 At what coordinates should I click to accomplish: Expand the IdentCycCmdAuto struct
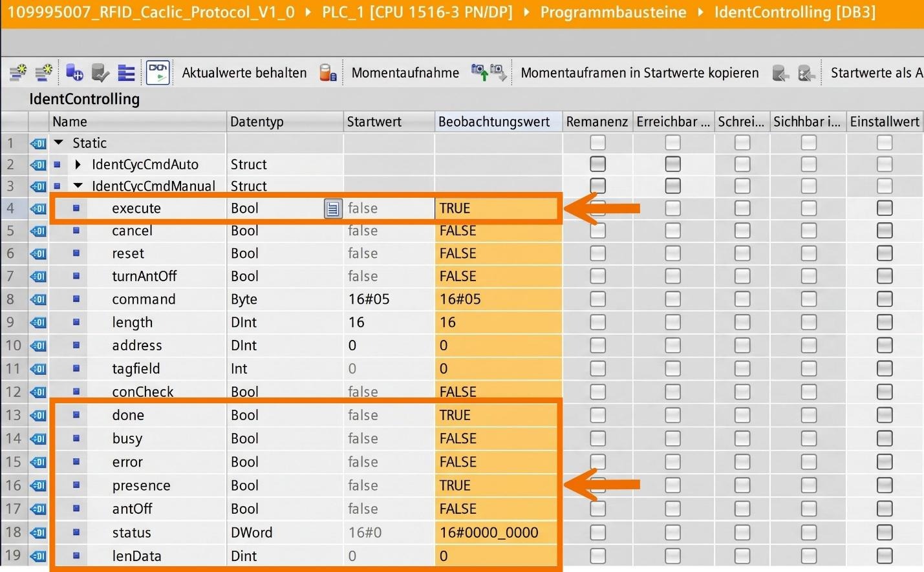tap(78, 165)
